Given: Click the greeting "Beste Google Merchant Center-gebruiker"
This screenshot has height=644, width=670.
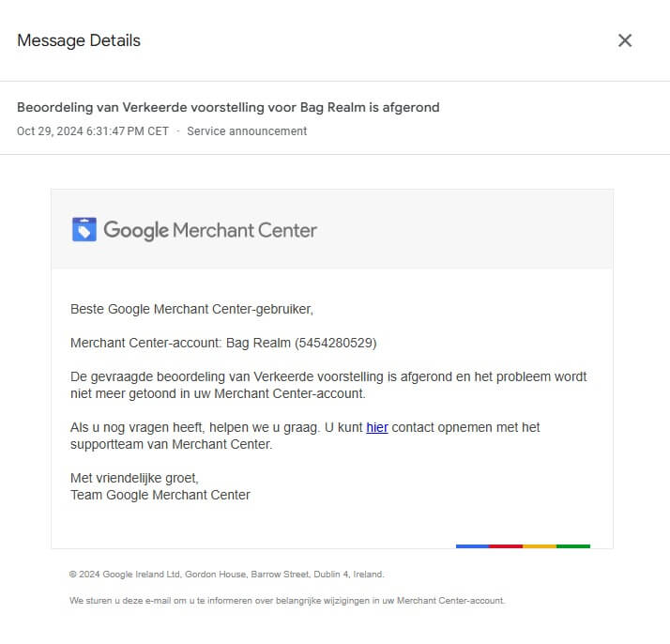Looking at the screenshot, I should point(191,309).
